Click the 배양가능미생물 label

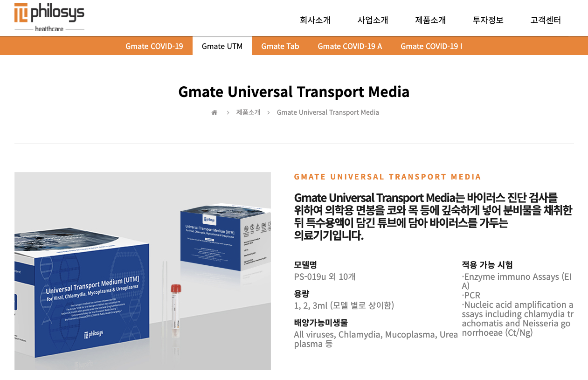click(321, 323)
